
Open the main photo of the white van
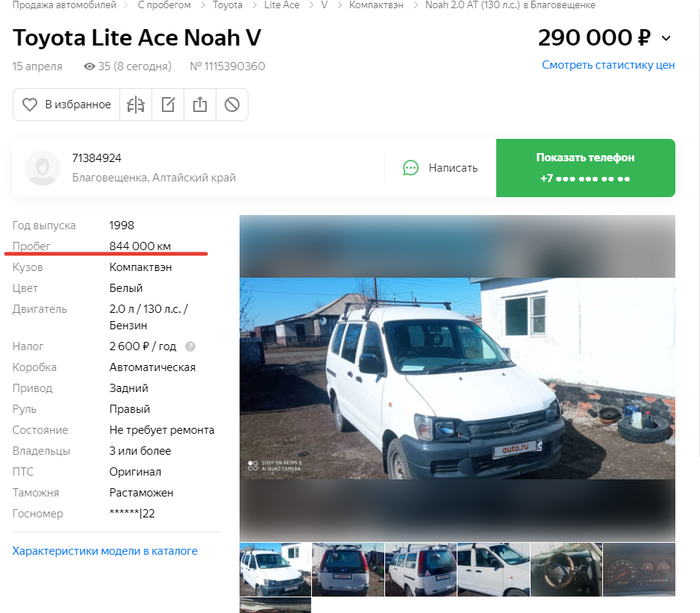[457, 379]
